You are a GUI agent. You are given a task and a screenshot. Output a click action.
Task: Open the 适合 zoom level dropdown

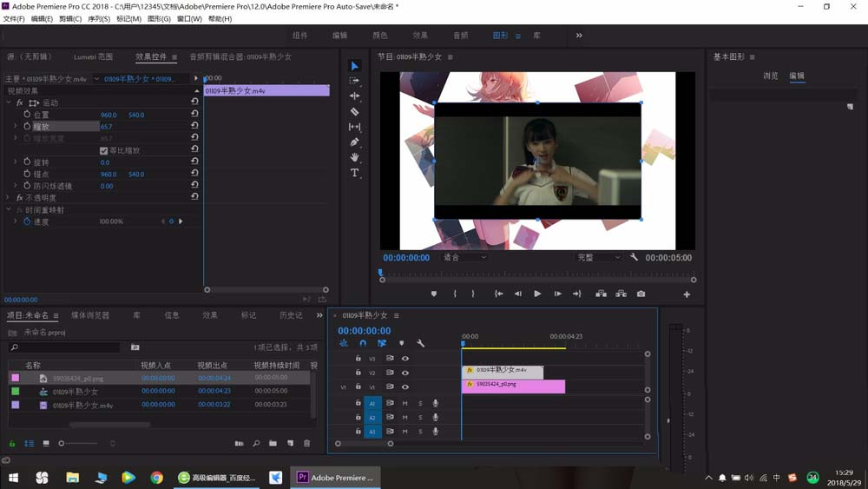point(464,257)
